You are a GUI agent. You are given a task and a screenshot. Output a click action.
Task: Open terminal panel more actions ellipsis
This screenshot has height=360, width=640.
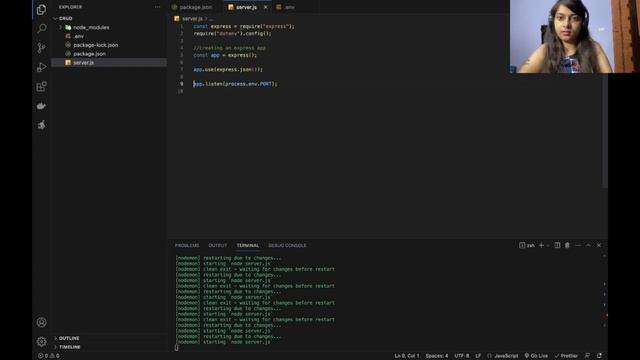(x=578, y=245)
